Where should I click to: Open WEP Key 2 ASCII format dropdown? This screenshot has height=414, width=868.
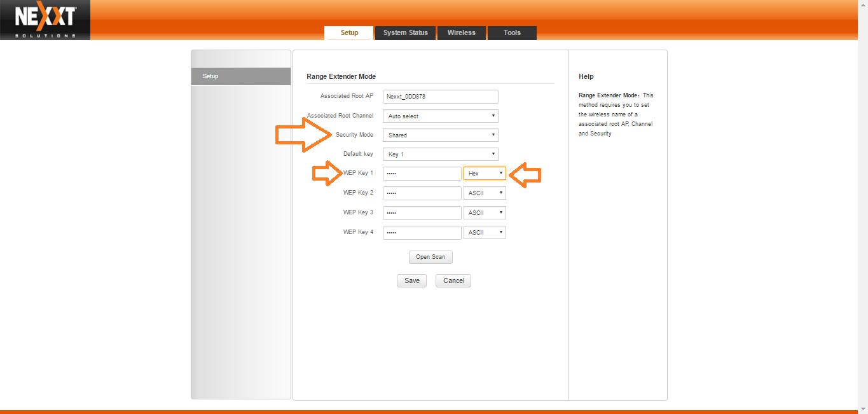(485, 193)
